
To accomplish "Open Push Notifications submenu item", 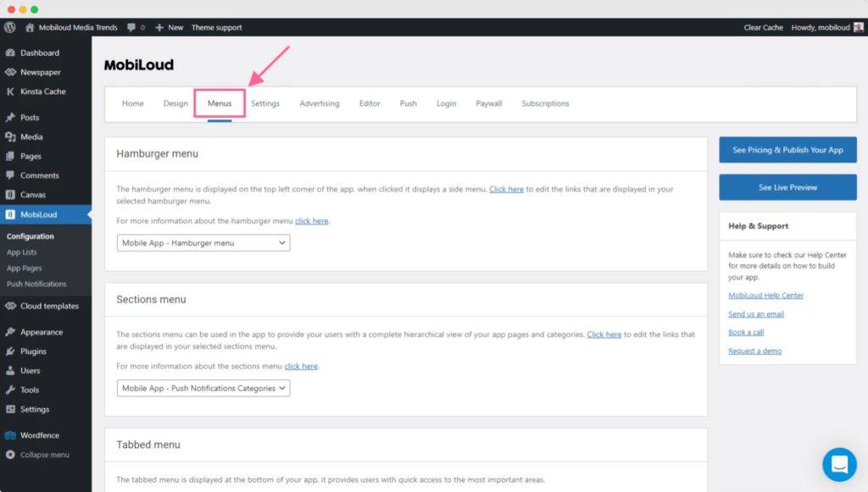I will pyautogui.click(x=36, y=285).
